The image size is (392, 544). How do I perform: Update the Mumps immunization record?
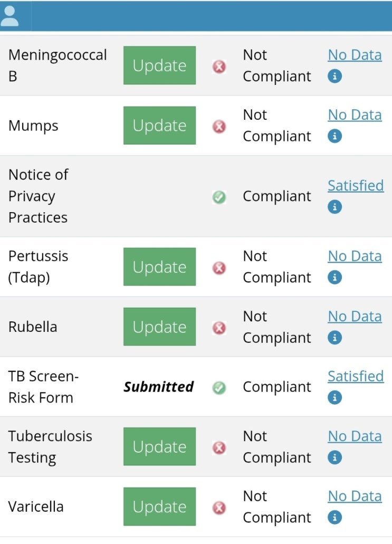[x=159, y=126]
